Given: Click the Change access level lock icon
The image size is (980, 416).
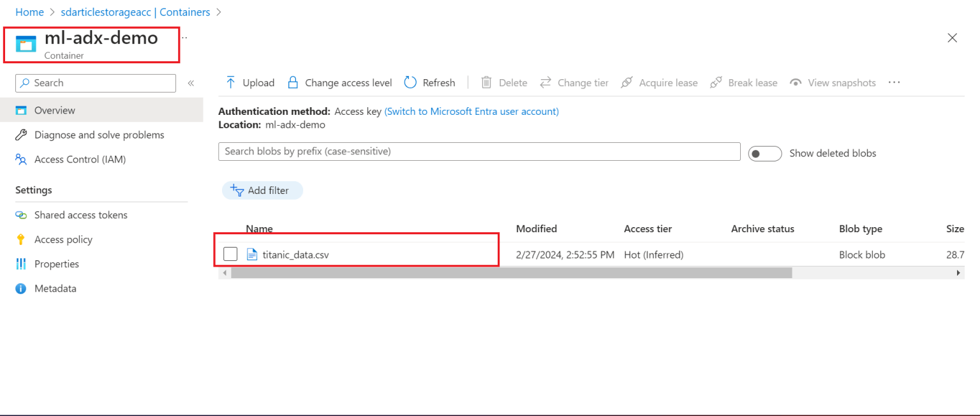Looking at the screenshot, I should tap(293, 83).
